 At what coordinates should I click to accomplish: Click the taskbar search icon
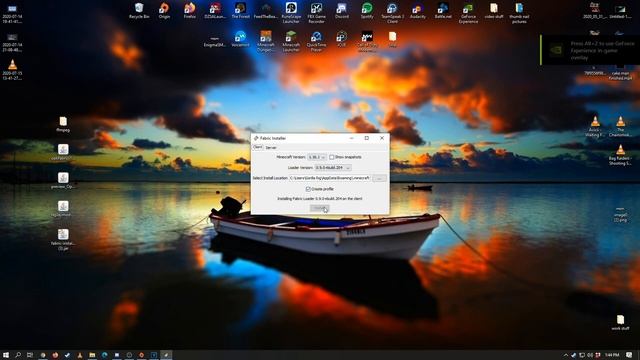18,355
